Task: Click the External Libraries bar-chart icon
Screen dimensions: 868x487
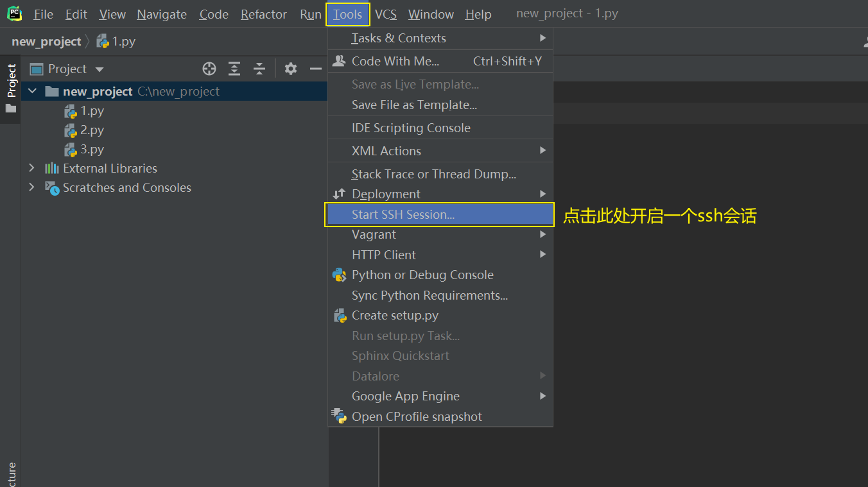Action: click(51, 168)
